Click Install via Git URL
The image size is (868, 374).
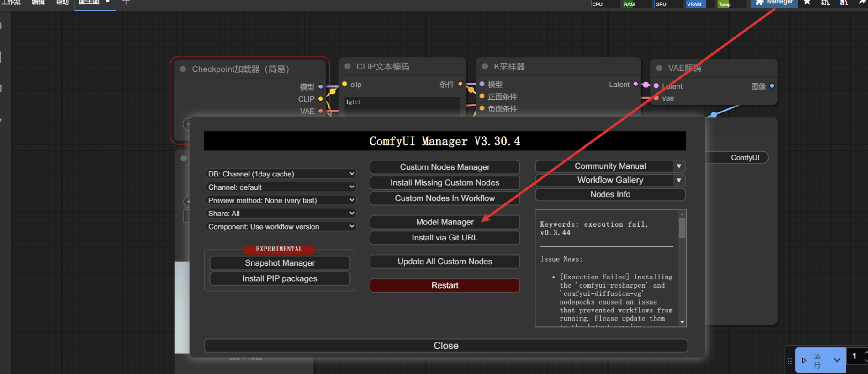445,237
